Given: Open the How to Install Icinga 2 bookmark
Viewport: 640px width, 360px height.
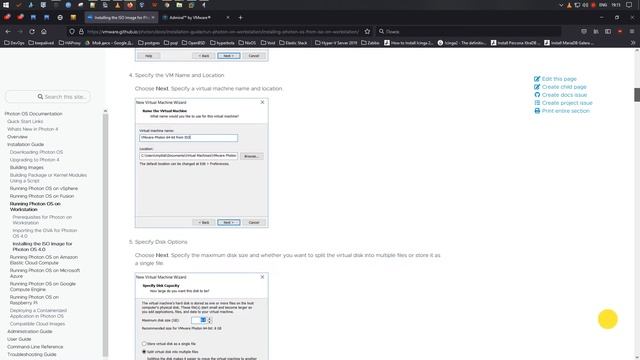Looking at the screenshot, I should coord(409,42).
